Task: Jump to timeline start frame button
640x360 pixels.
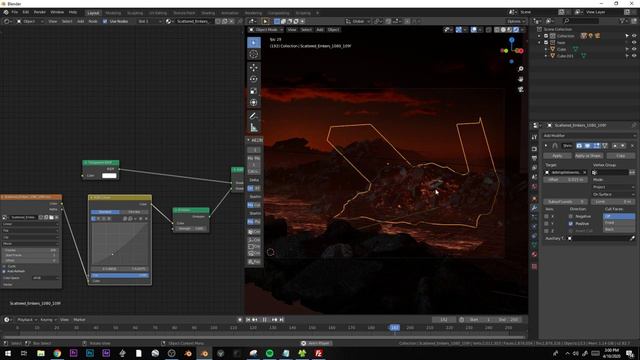Action: click(248, 320)
